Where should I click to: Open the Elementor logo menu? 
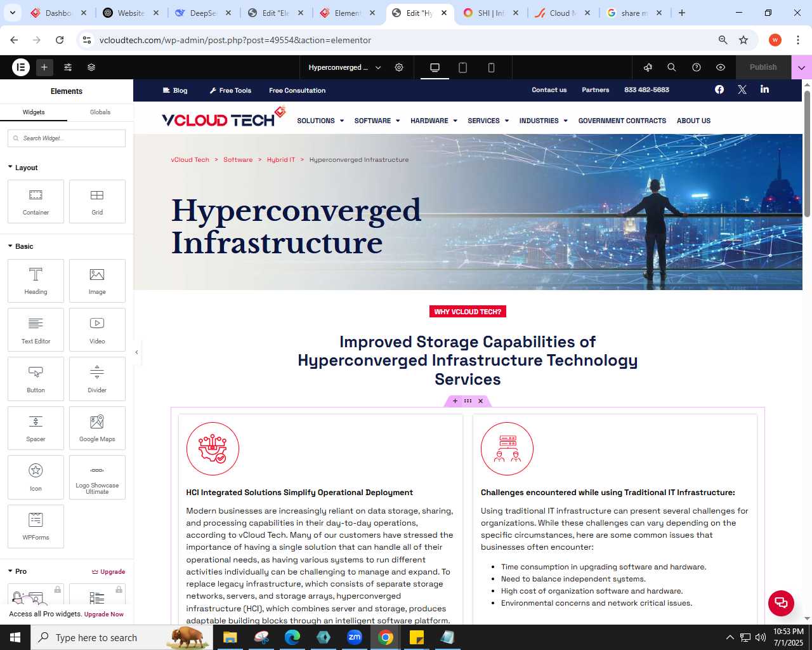[21, 67]
